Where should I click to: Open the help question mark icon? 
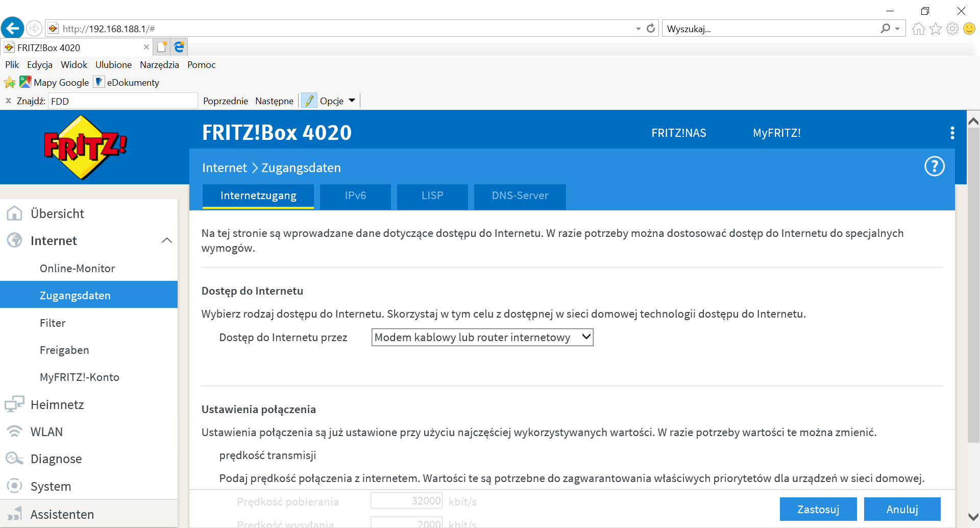click(x=935, y=166)
